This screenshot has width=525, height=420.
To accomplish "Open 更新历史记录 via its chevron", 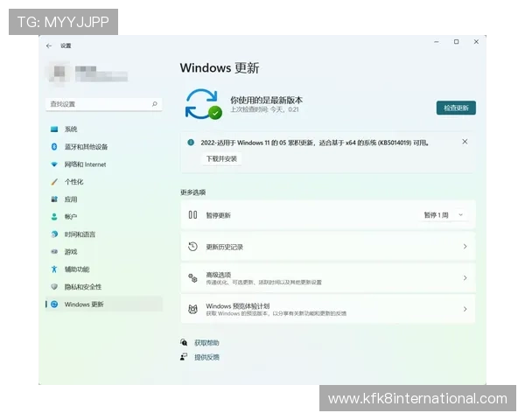I will (465, 247).
